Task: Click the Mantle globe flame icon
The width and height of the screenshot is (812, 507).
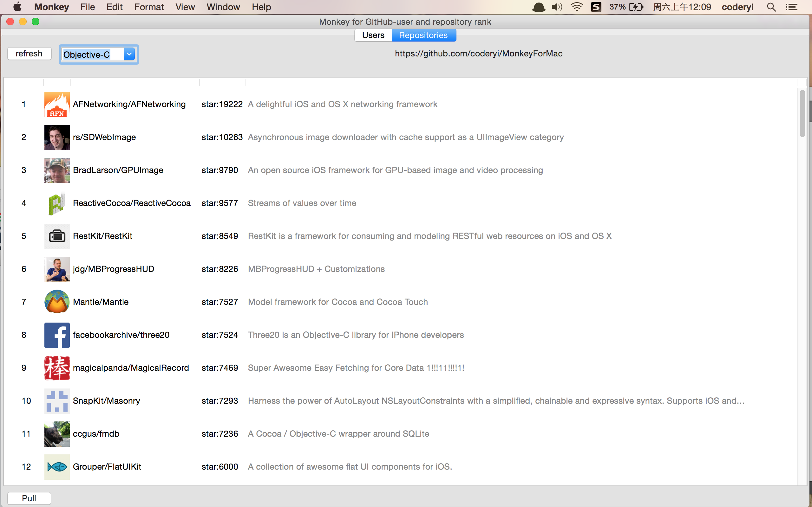Action: (x=57, y=302)
